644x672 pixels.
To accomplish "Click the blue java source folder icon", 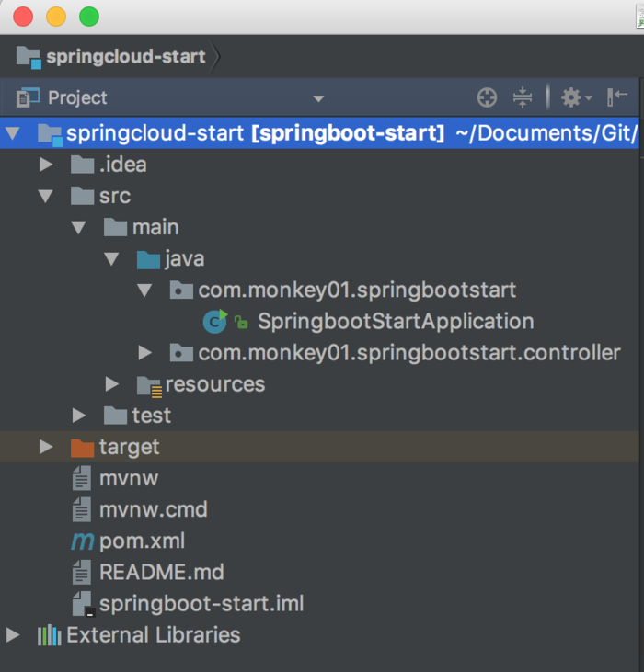I will pos(148,260).
